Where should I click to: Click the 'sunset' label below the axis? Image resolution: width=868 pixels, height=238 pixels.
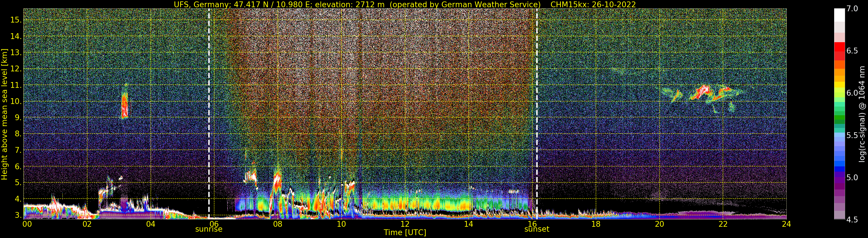(537, 229)
